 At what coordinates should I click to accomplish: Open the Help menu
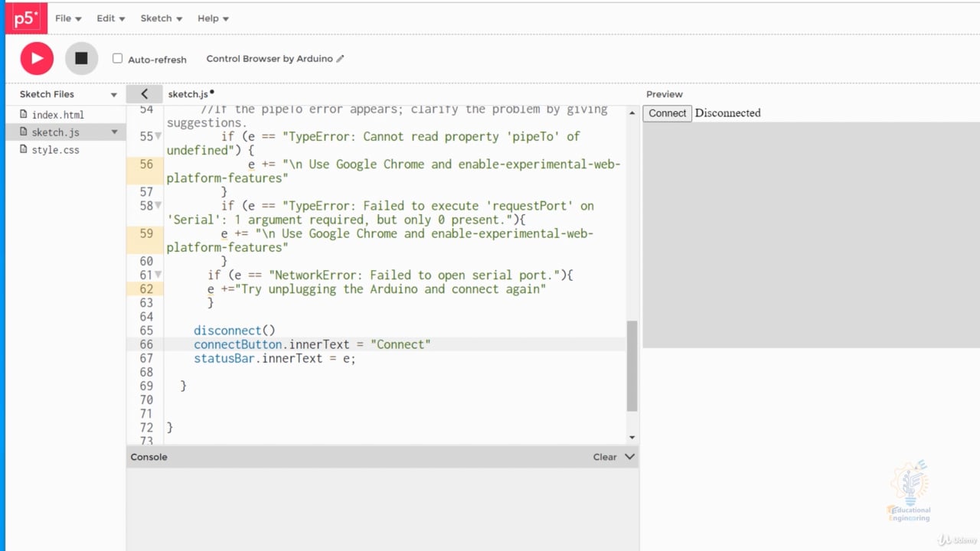tap(213, 18)
